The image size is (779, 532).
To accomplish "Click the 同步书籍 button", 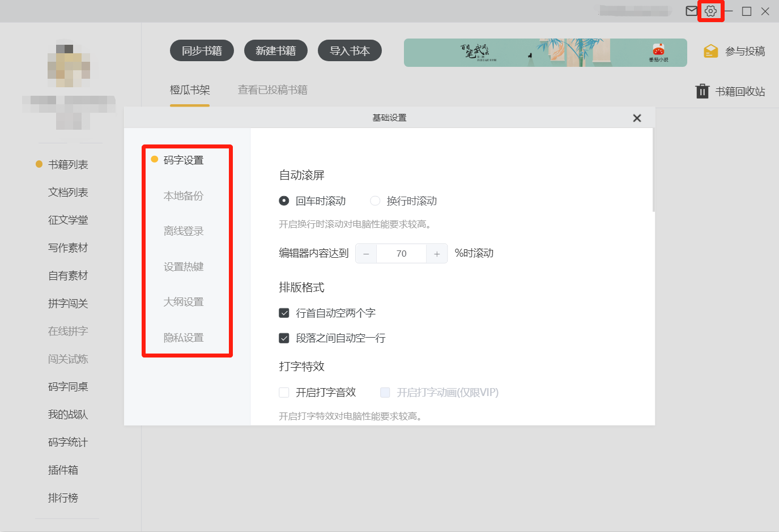I will pyautogui.click(x=202, y=50).
